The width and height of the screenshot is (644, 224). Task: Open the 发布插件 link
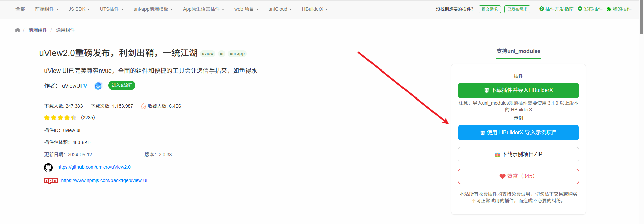click(593, 9)
